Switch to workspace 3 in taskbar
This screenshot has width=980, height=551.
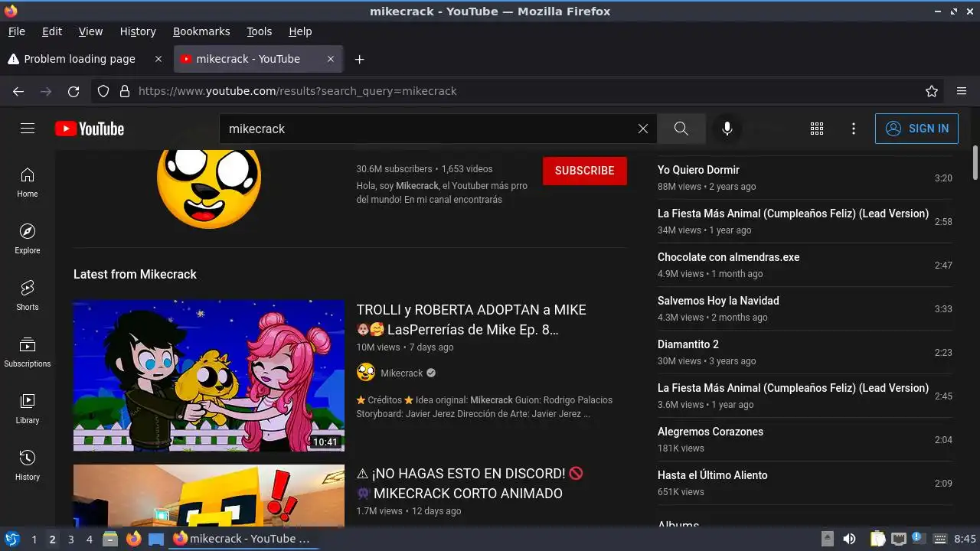point(70,539)
